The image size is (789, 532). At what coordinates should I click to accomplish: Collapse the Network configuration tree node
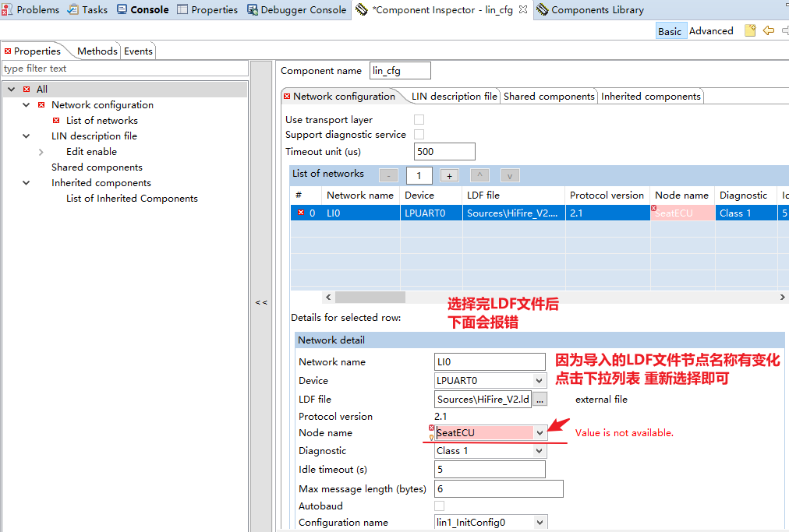pos(26,104)
